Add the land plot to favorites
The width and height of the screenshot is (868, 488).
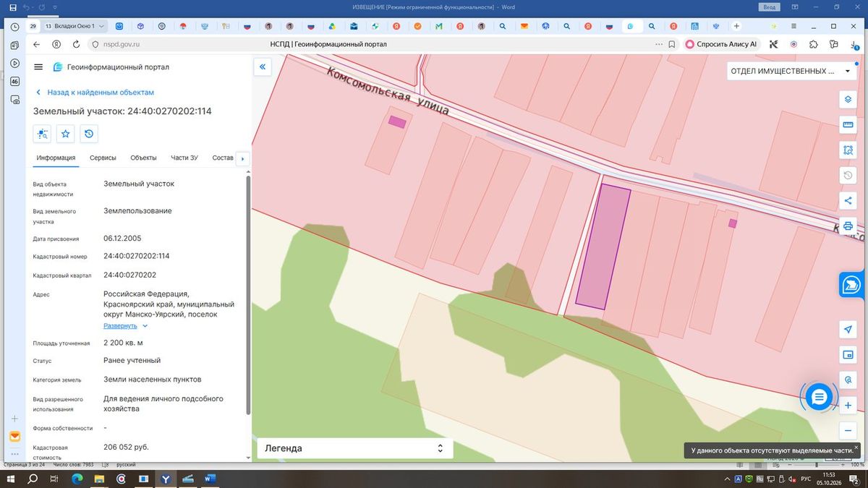(x=66, y=134)
